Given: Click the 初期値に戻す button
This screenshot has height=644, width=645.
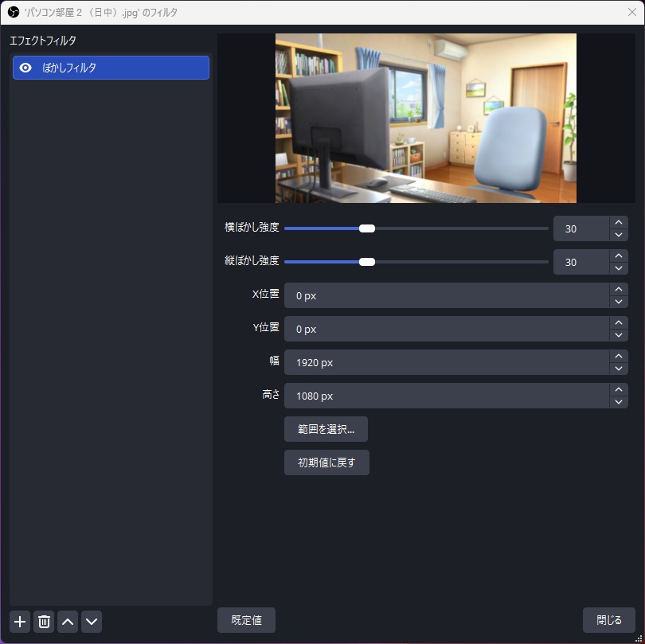Looking at the screenshot, I should 326,463.
